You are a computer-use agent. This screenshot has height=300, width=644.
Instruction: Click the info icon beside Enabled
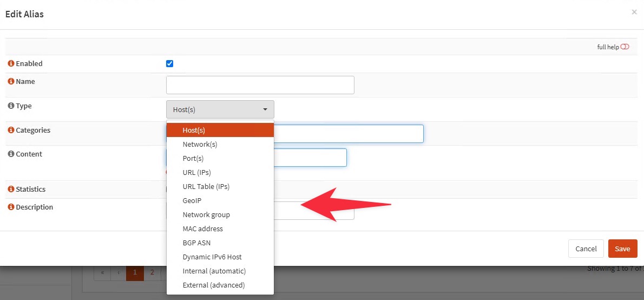[x=11, y=64]
